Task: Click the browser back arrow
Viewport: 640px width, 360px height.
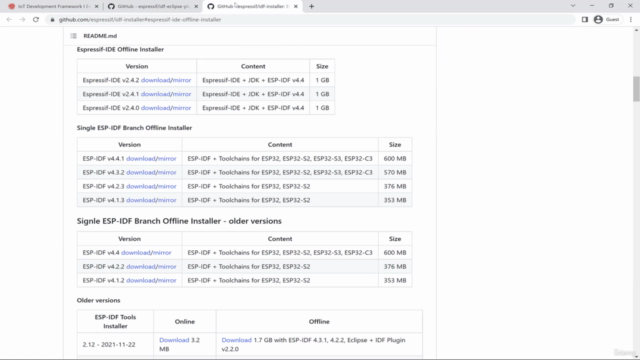Action: pos(9,20)
